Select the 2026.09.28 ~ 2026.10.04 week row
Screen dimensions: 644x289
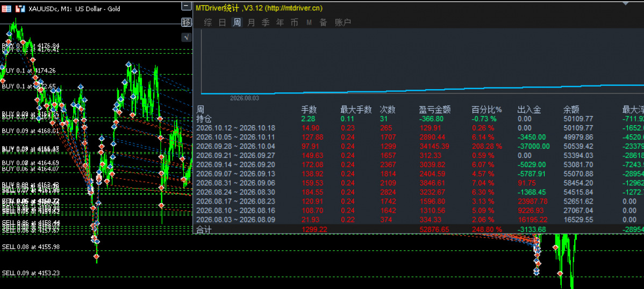(x=418, y=146)
